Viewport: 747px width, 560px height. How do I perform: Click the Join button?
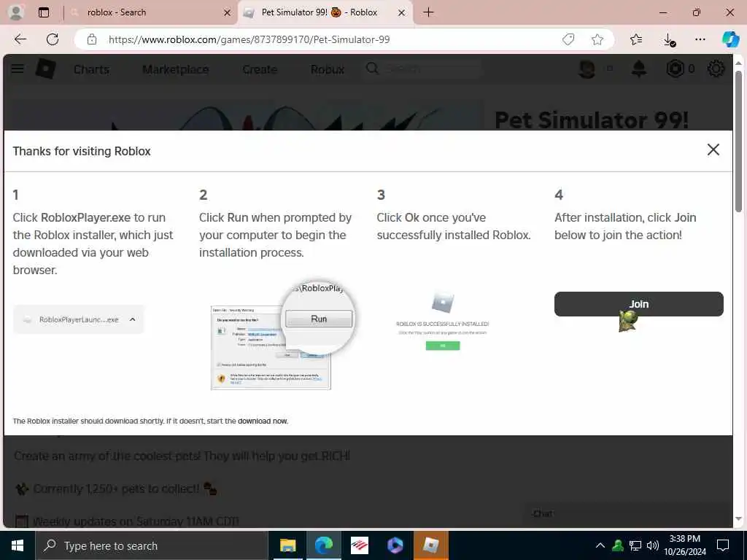[638, 304]
